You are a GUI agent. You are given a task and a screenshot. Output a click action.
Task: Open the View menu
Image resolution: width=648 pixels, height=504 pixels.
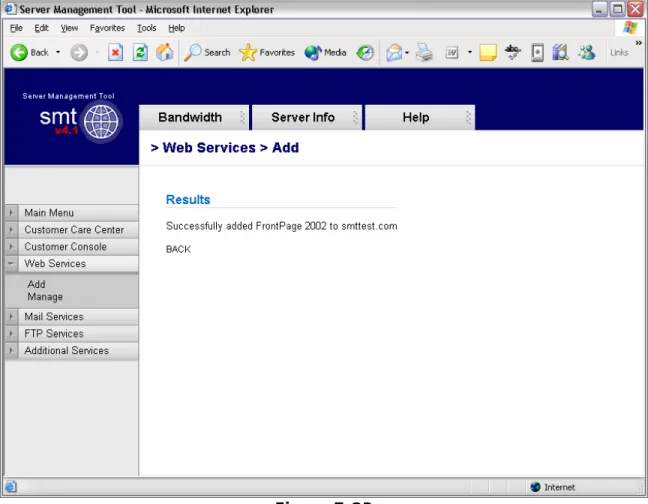tap(69, 28)
